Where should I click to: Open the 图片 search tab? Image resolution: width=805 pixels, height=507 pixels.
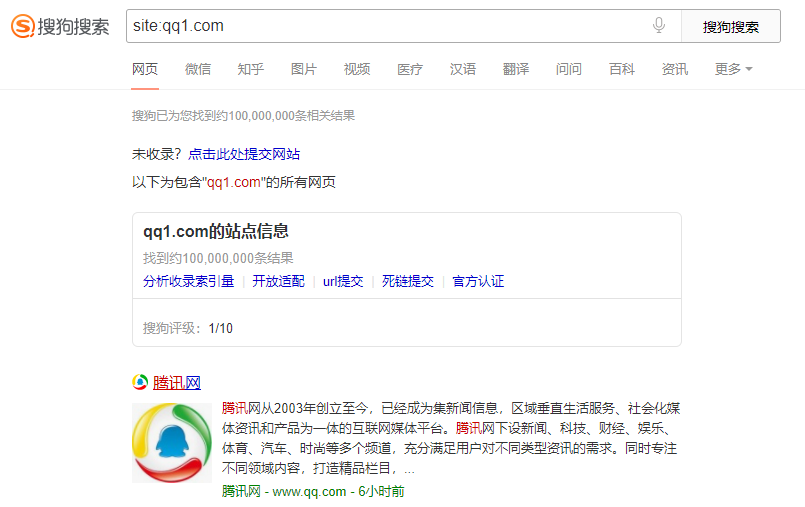coord(304,69)
